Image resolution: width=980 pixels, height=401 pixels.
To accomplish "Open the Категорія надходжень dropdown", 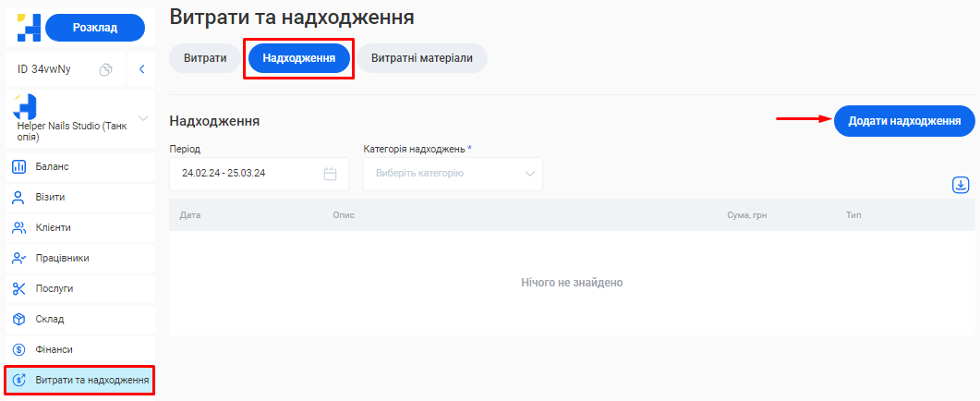I will tap(453, 174).
